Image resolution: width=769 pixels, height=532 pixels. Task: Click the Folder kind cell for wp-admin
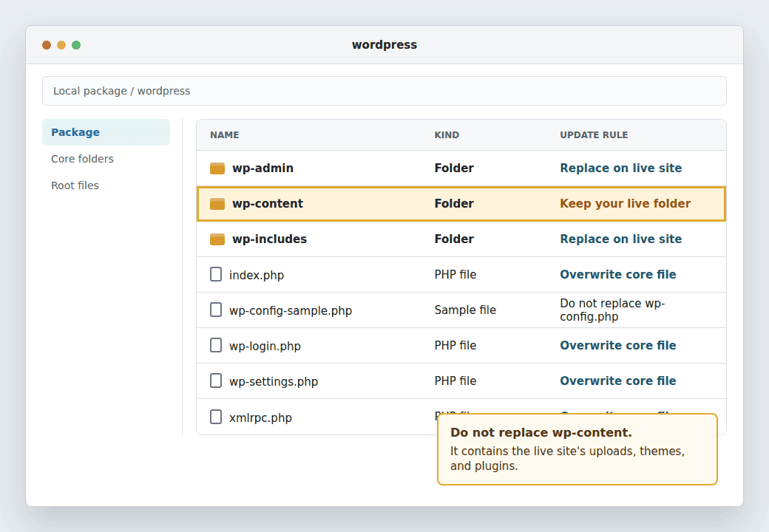454,168
